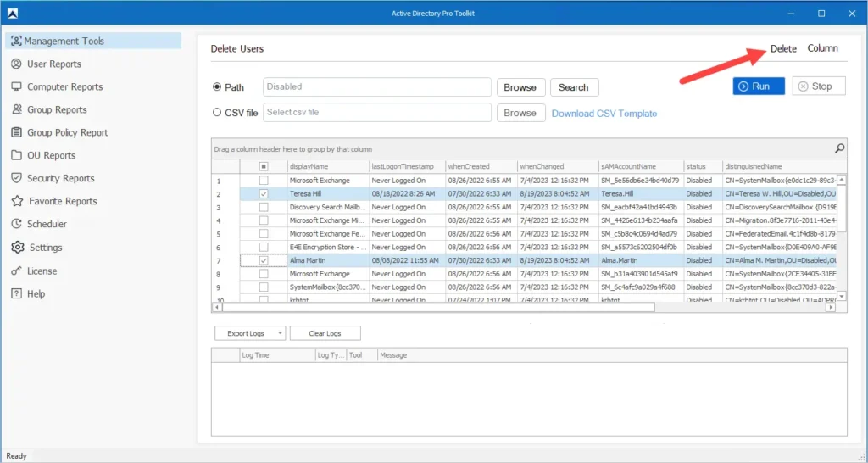868x463 pixels.
Task: Select the Alma.Martin account name cell
Action: point(641,260)
